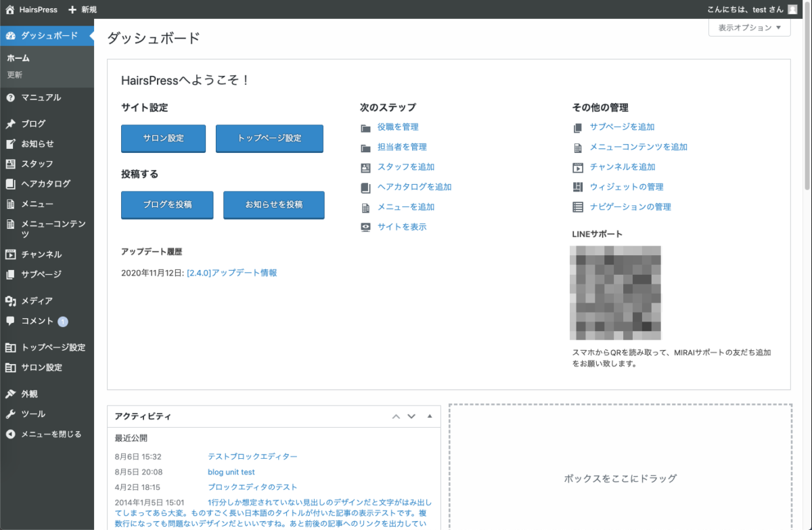This screenshot has height=530, width=812.
Task: Toggle the アクティビティ panel with triangle arrow
Action: [430, 416]
